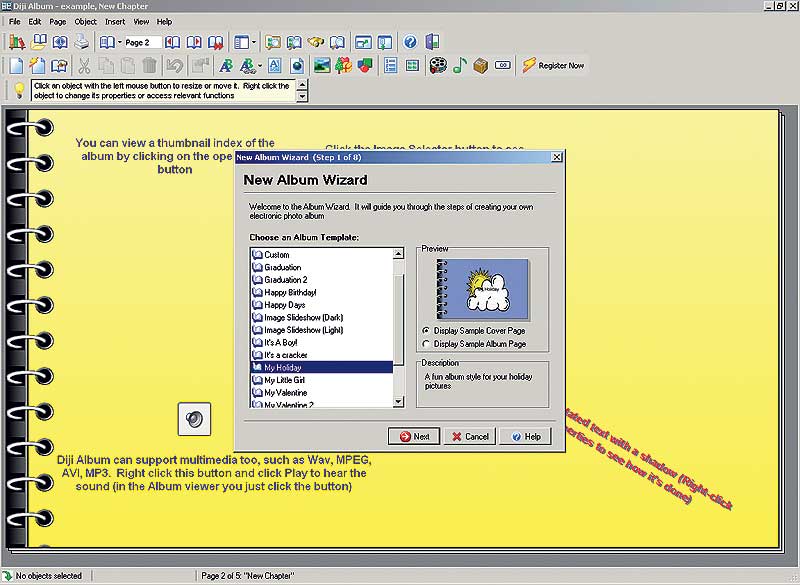
Task: Click the thumbnail index grid icon
Action: pyautogui.click(x=412, y=65)
